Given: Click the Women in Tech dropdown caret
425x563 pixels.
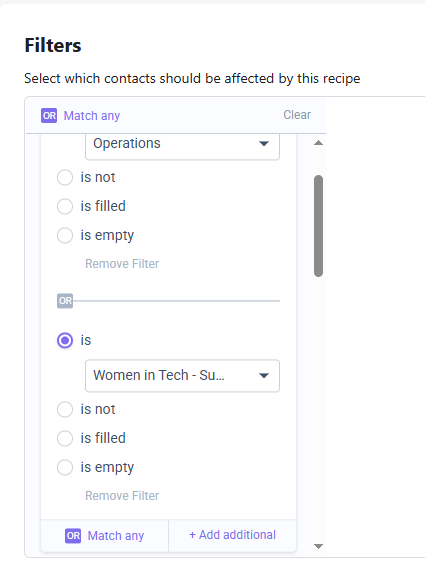Looking at the screenshot, I should click(264, 376).
